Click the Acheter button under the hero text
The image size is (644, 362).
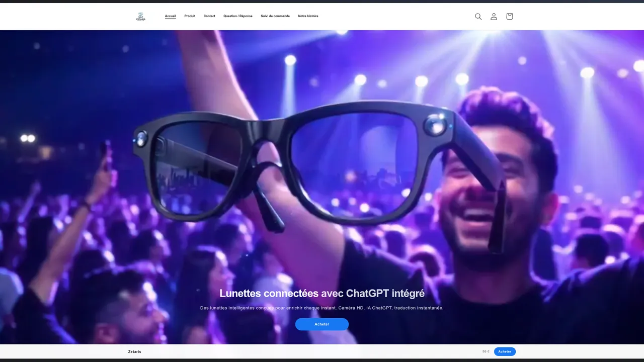[x=322, y=324]
